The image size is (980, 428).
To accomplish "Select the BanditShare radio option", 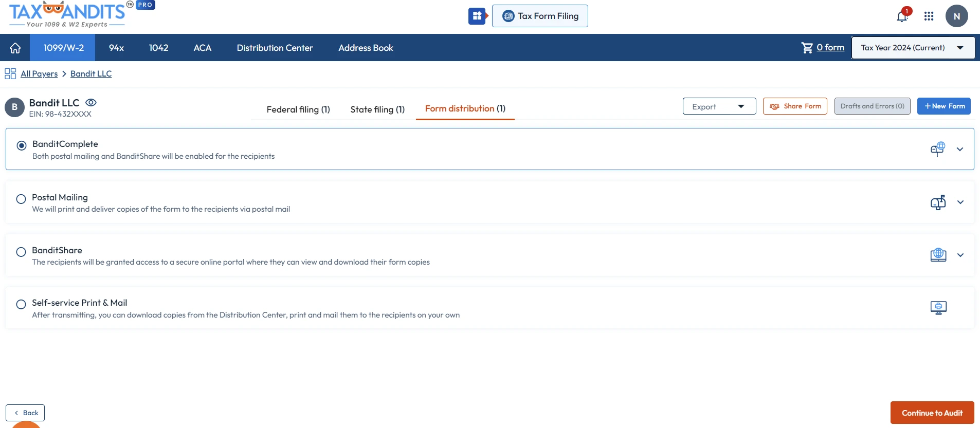I will 21,252.
